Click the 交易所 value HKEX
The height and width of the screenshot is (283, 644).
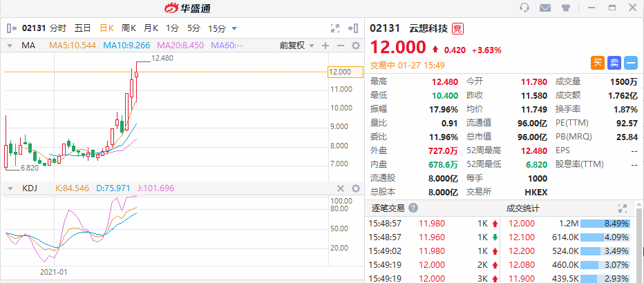(x=536, y=191)
